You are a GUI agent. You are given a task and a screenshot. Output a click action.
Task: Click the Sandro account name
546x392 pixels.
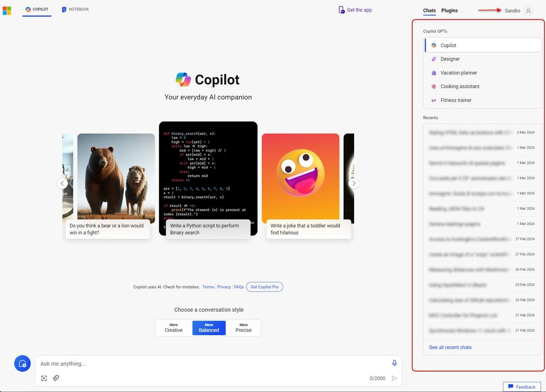click(x=512, y=11)
